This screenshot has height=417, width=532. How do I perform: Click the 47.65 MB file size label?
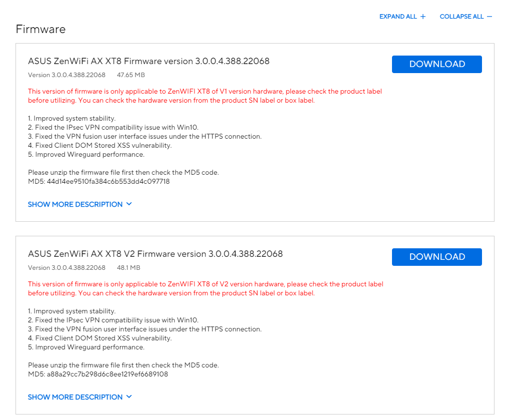click(x=131, y=75)
